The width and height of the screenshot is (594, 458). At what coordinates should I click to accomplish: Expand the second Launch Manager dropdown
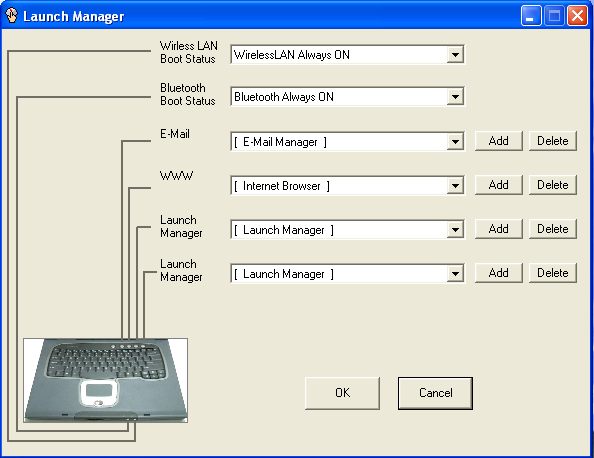455,274
